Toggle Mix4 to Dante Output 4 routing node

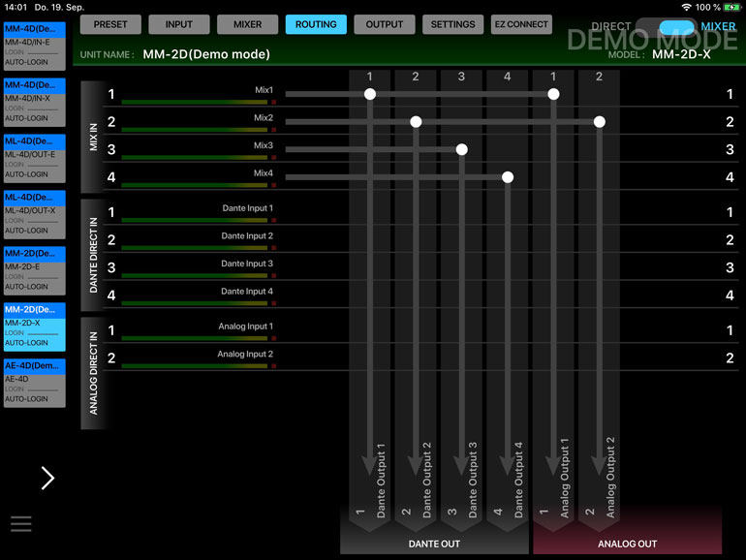tap(508, 177)
